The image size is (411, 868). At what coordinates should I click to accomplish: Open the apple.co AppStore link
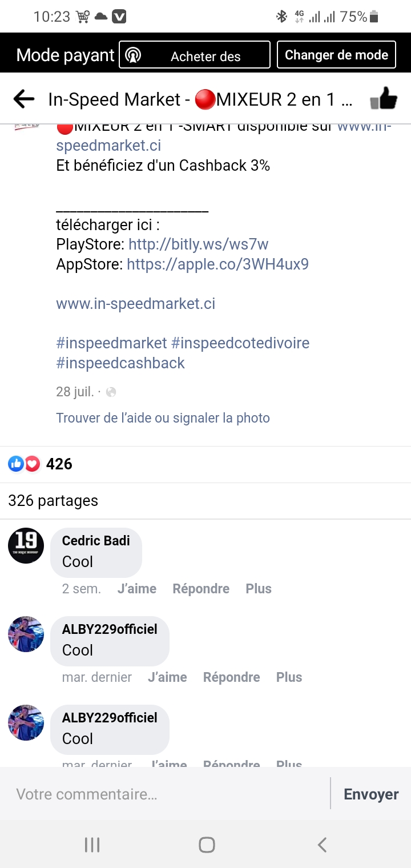point(217,264)
